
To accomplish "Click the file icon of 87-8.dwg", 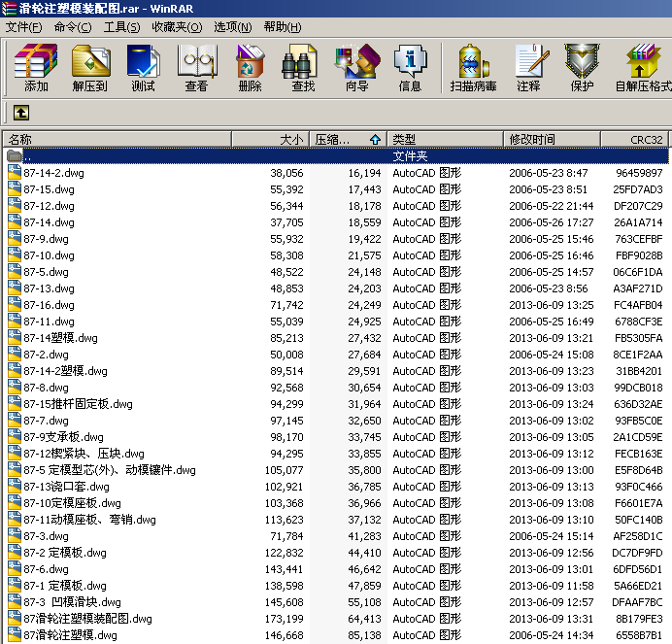I will coord(15,387).
